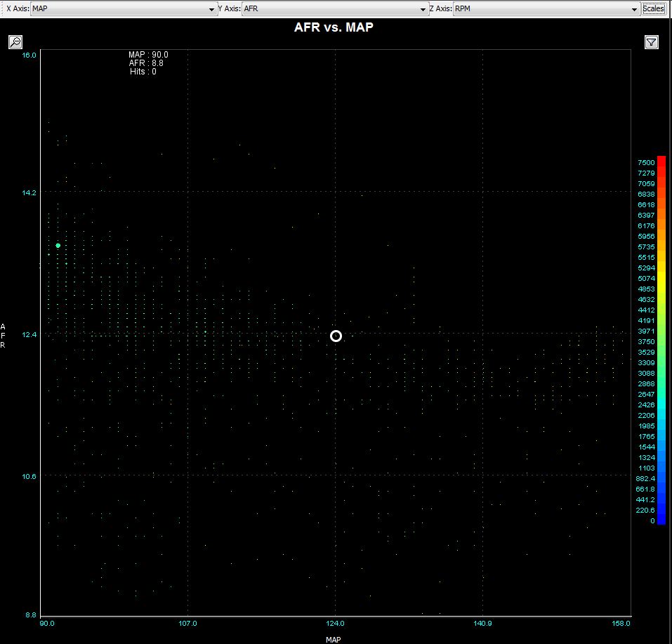
Task: Click the AFR vs. MAP chart title
Action: coord(334,28)
